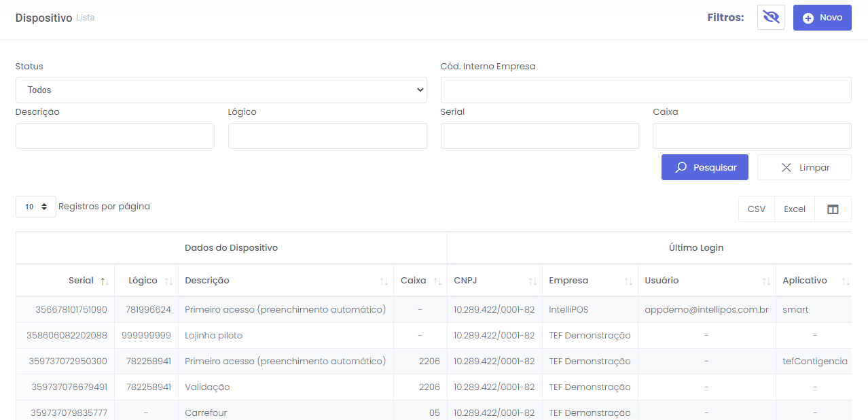868x420 pixels.
Task: Click the Novo button
Action: (x=822, y=18)
